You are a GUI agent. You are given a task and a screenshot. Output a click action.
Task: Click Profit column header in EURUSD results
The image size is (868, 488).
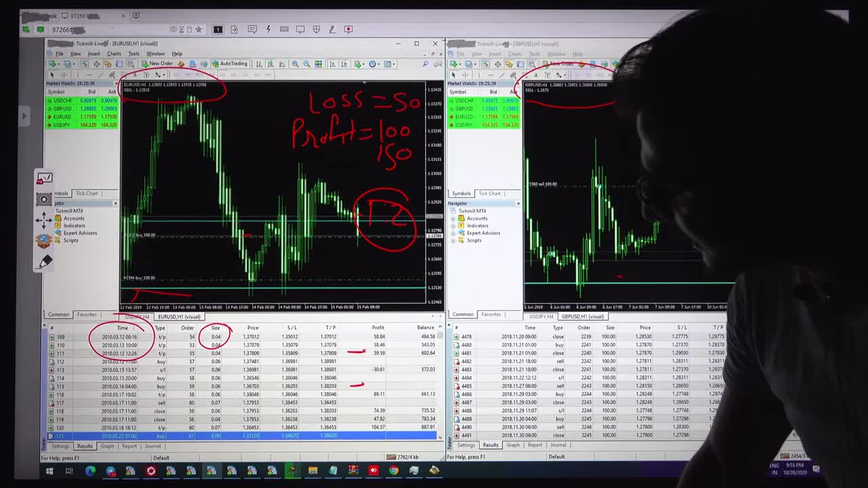point(378,328)
